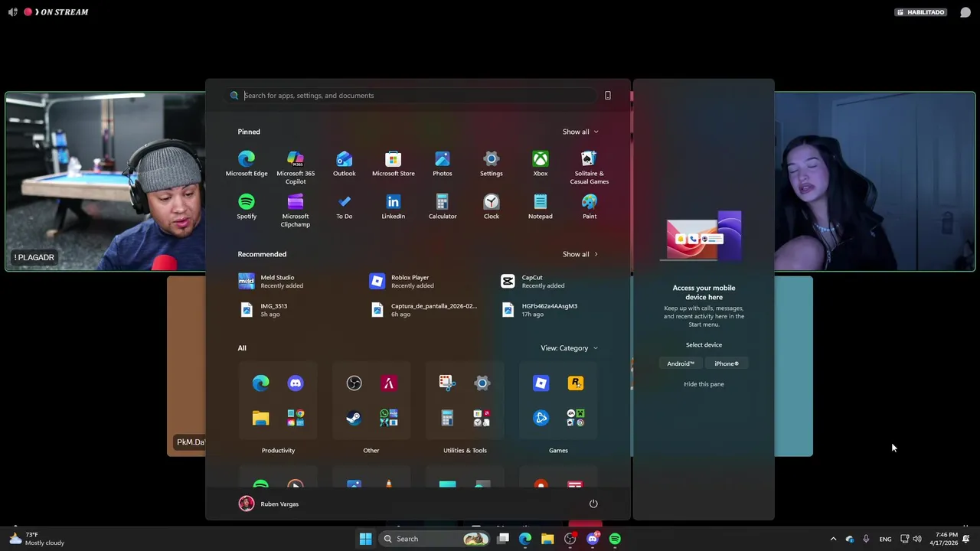Click the Windows Start button on taskbar
This screenshot has width=980, height=551.
365,539
